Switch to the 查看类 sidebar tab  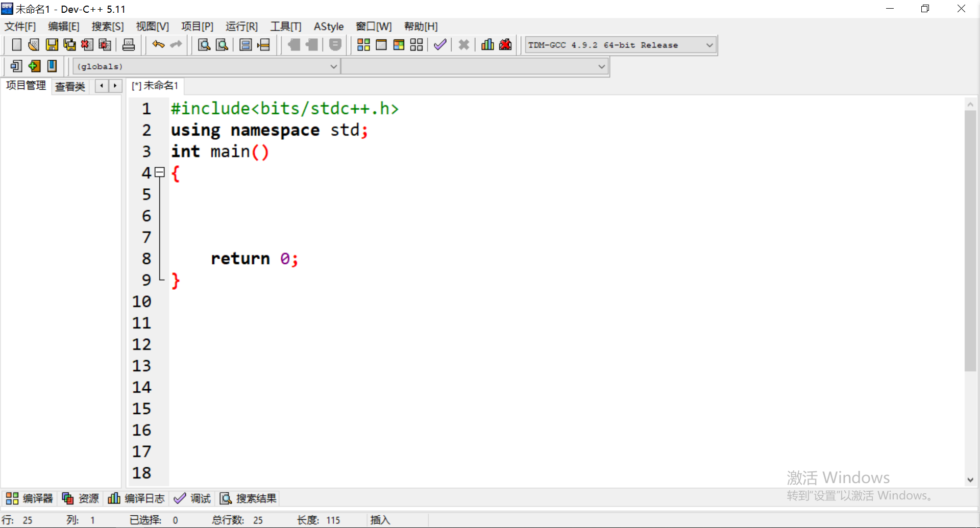(x=70, y=86)
